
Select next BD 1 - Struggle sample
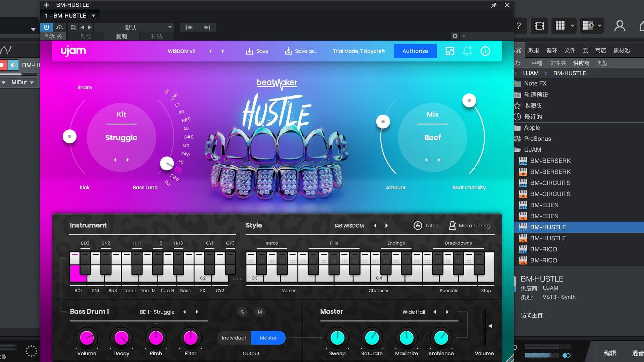point(197,312)
